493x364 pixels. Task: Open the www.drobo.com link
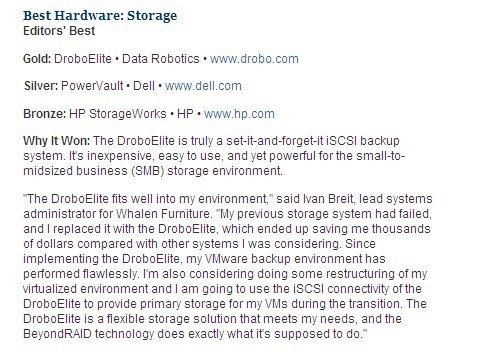click(254, 59)
